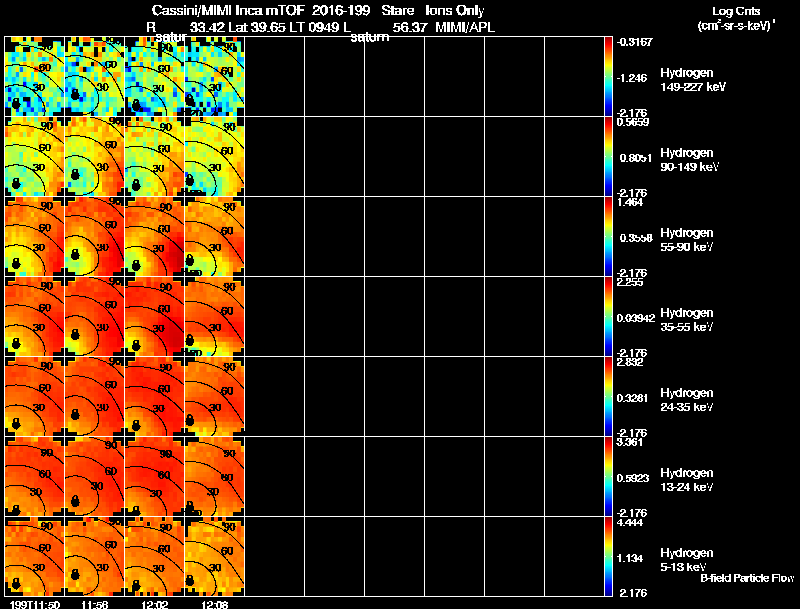800x609 pixels.
Task: Click the '0.03942' colorbar midpoint value
Action: click(636, 318)
